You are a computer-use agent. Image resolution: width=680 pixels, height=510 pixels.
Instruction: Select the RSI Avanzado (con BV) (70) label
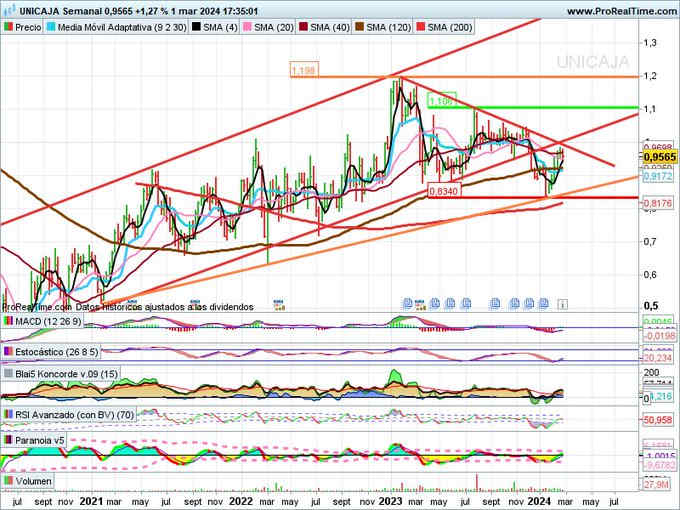click(75, 415)
